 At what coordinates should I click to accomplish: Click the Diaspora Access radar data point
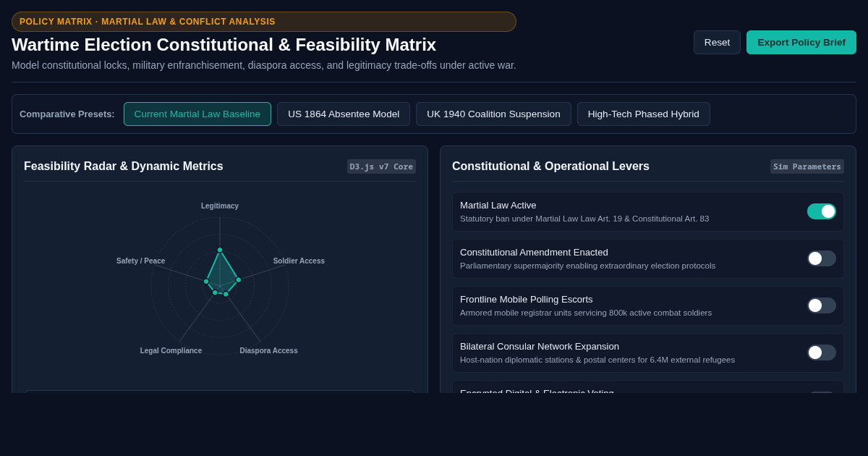[x=226, y=294]
